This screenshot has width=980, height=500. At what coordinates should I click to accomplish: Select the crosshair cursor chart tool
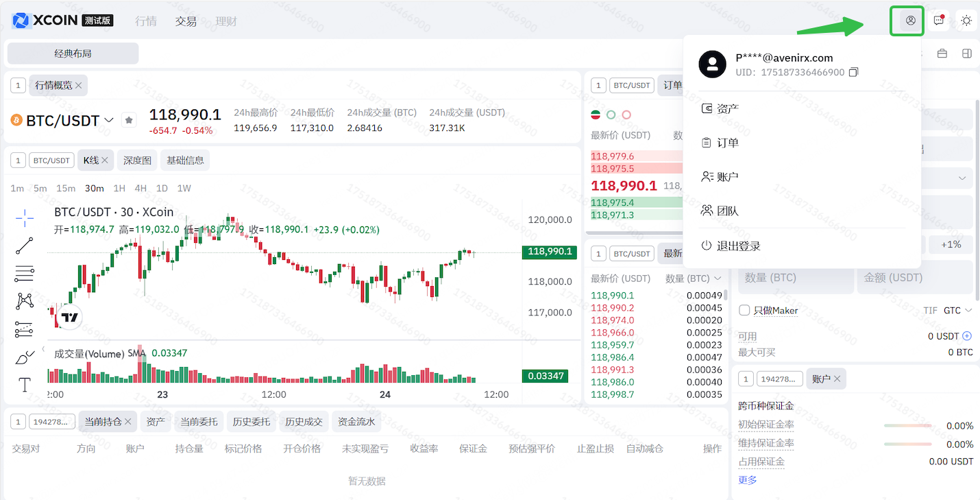coord(25,218)
